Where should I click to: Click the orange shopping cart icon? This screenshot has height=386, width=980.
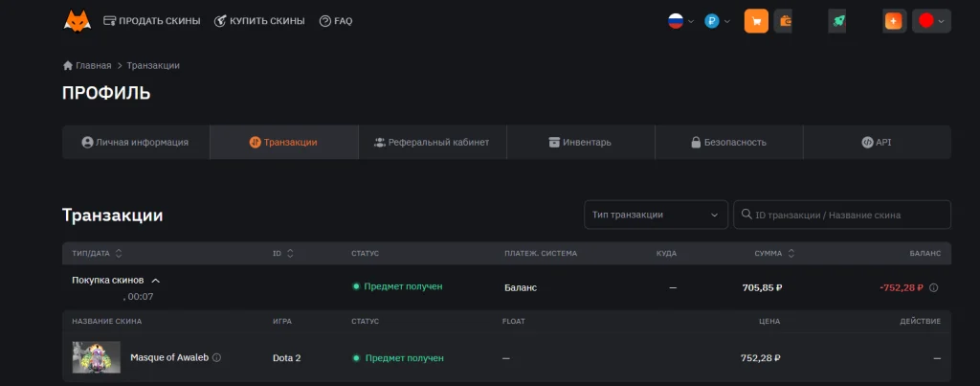(756, 21)
